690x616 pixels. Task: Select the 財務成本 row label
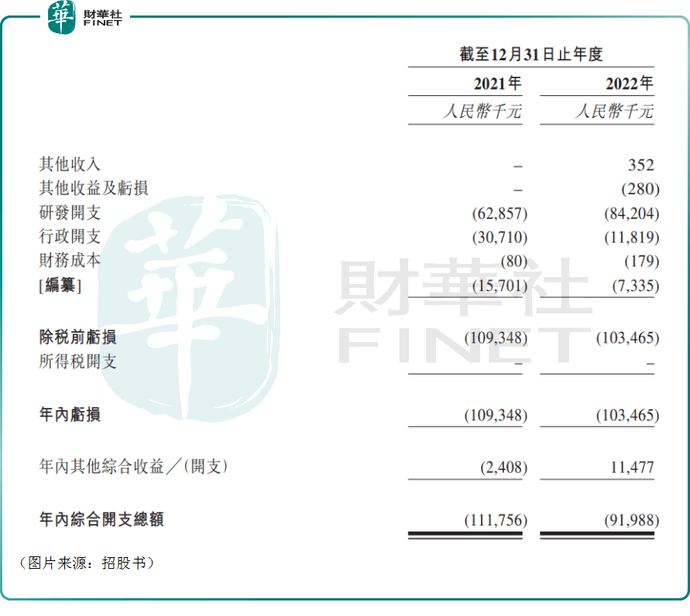[70, 261]
